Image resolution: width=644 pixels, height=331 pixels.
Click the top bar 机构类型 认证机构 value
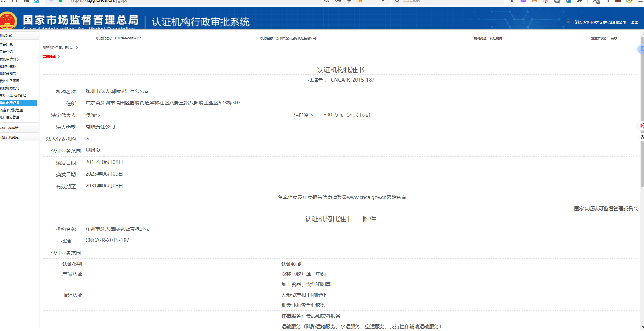click(496, 38)
